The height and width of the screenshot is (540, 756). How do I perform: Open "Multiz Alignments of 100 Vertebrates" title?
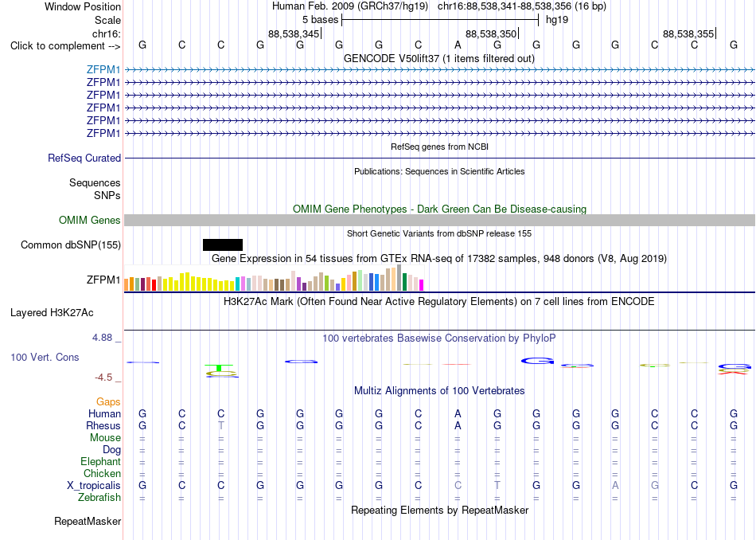(x=439, y=390)
